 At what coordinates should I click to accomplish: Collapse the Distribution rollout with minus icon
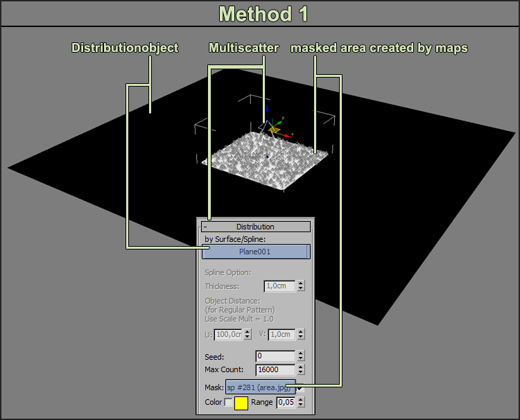(205, 227)
